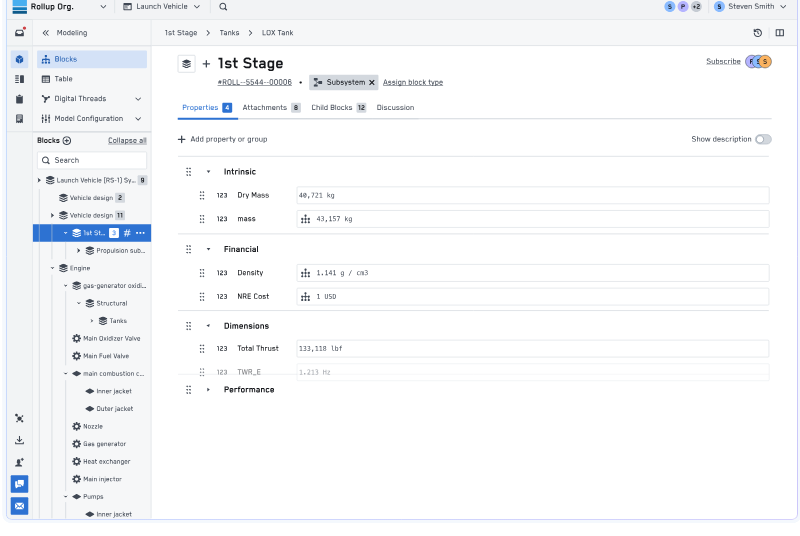The height and width of the screenshot is (536, 800).
Task: Open the Child Blocks tab
Action: coord(332,107)
